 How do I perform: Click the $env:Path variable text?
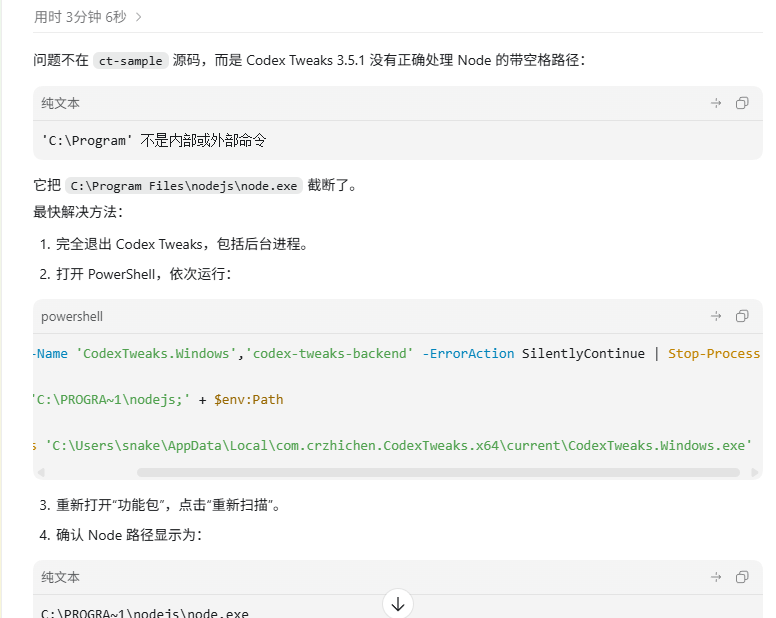[x=248, y=399]
